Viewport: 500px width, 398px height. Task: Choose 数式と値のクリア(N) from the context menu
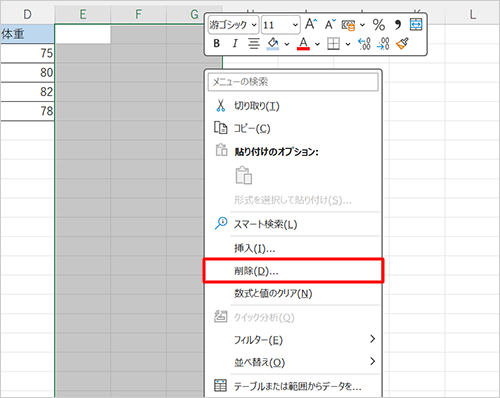293,293
